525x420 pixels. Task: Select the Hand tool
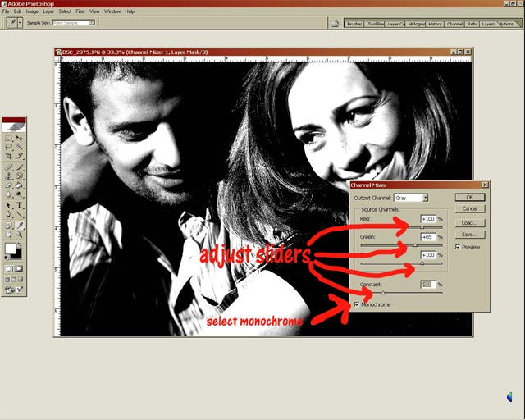9,235
